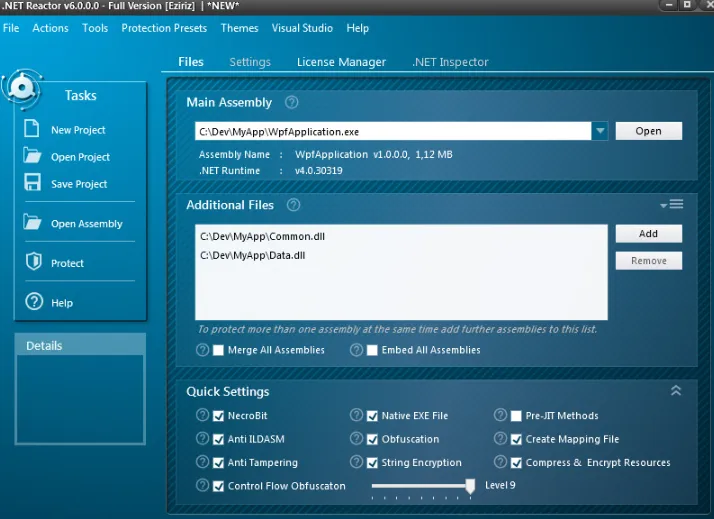Open the Additional Files list options menu

coord(672,204)
